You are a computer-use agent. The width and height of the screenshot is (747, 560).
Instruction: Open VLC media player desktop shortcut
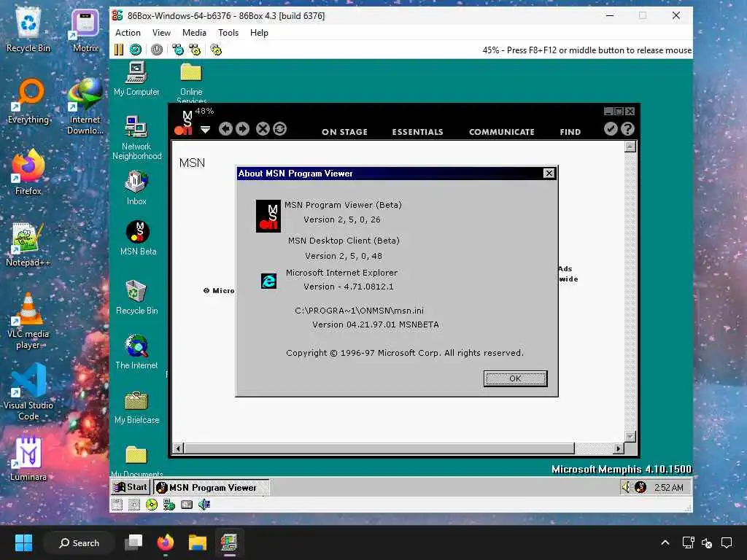28,321
